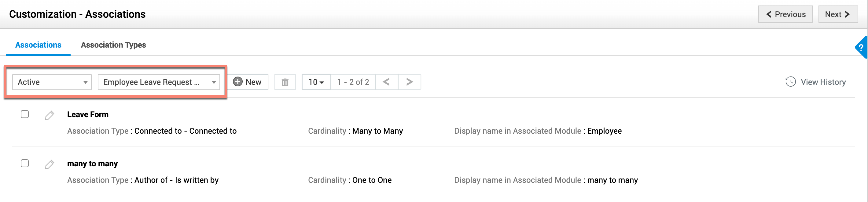Screen dimensions: 868x202
Task: Click the plus icon on New
Action: pyautogui.click(x=237, y=82)
